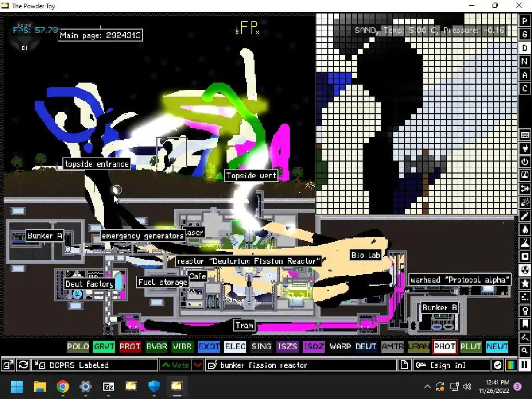The width and height of the screenshot is (532, 399).
Task: Open the Walls element menu icon
Action: point(525,135)
